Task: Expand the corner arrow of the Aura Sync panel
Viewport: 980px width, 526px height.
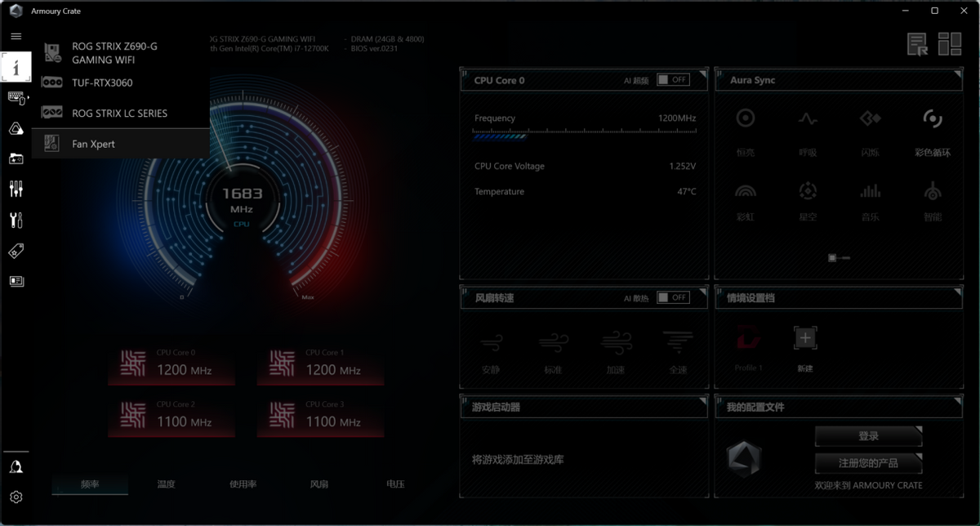Action: click(957, 74)
